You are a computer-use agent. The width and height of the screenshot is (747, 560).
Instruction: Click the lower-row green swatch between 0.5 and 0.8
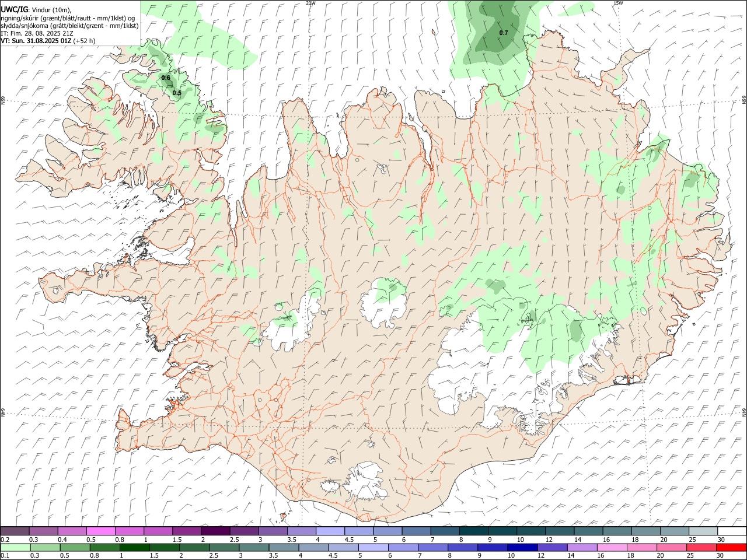(x=75, y=548)
